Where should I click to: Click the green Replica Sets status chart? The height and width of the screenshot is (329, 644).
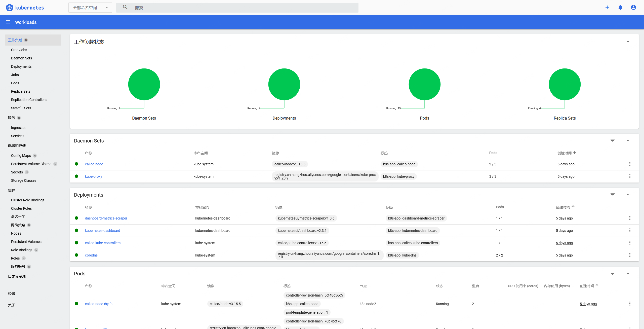[x=565, y=84]
